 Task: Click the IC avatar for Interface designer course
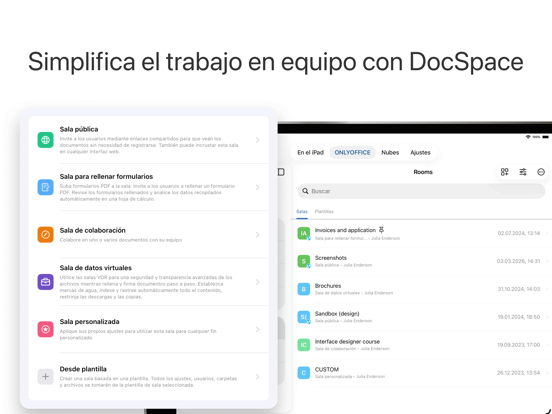click(x=303, y=345)
